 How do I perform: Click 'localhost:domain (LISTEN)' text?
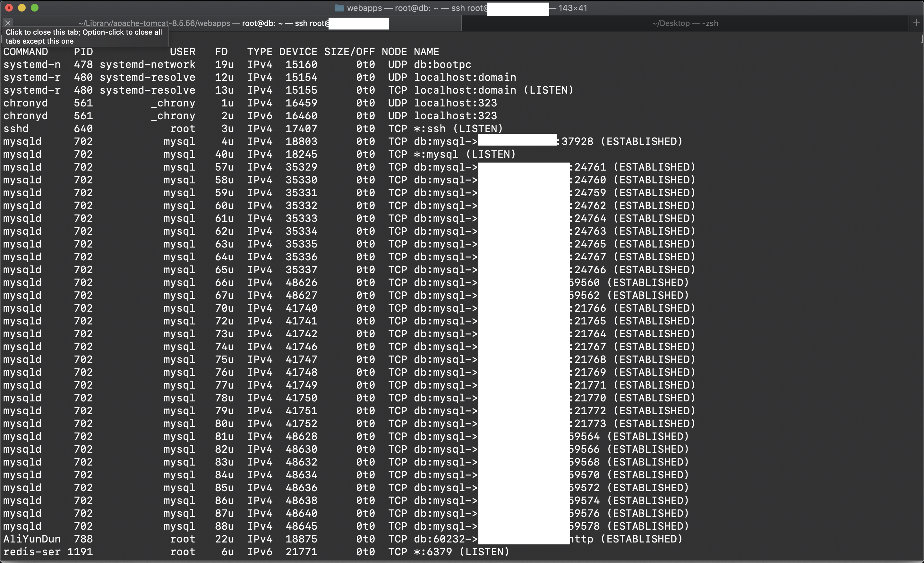(494, 90)
